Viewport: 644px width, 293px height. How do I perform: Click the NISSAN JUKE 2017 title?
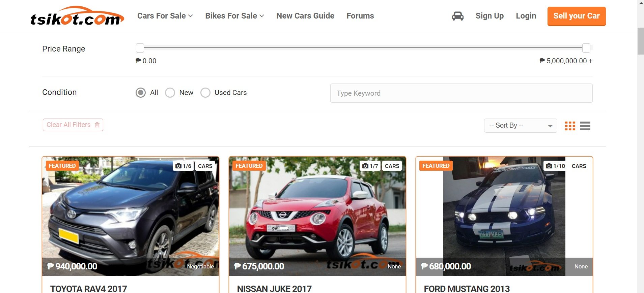274,289
